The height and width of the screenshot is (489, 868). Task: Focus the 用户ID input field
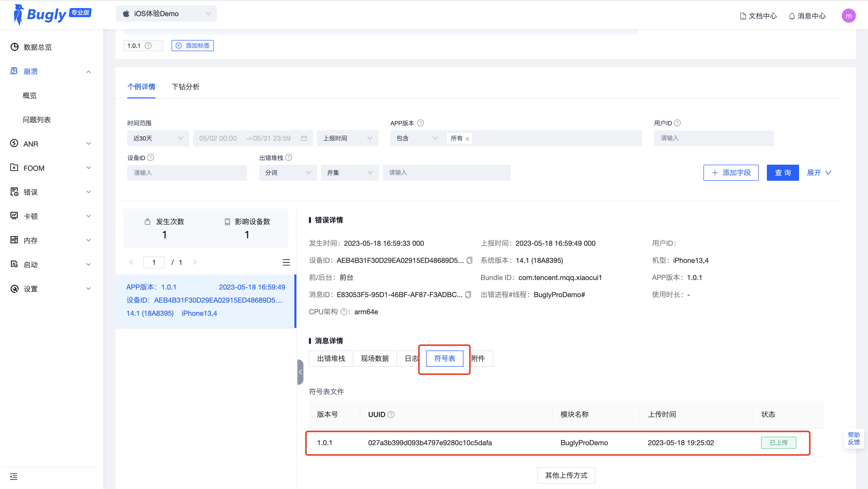click(714, 138)
